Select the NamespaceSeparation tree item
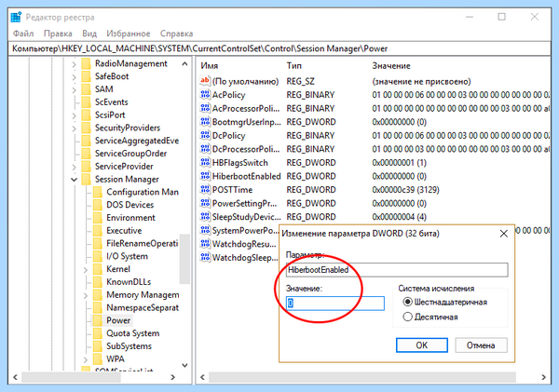Viewport: 559px width, 392px height. coord(143,307)
